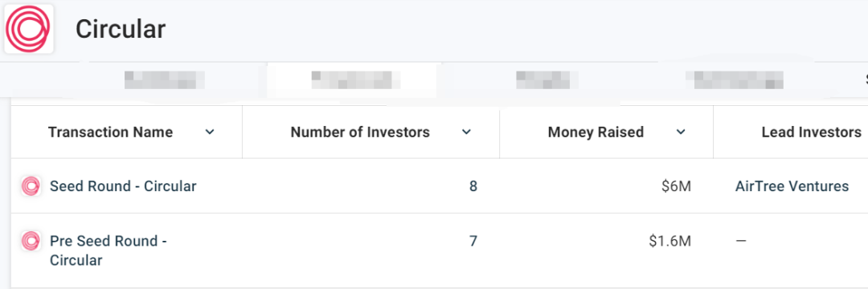The height and width of the screenshot is (289, 868).
Task: Click the Lead Investors column header
Action: click(x=811, y=132)
